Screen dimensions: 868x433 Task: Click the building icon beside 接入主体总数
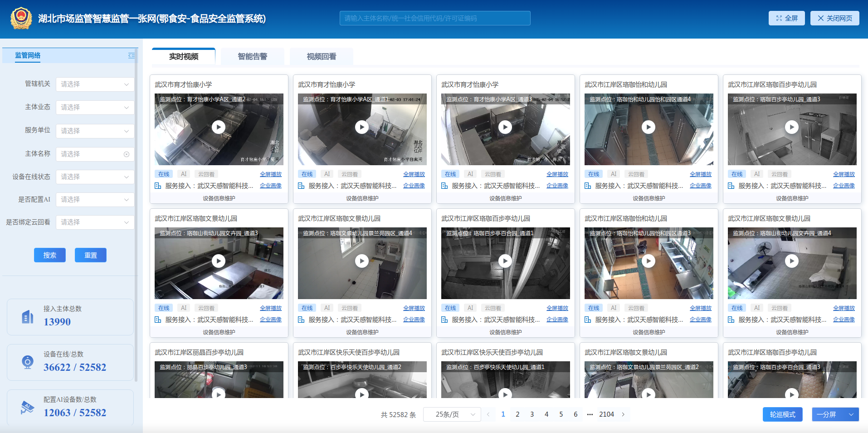[28, 317]
